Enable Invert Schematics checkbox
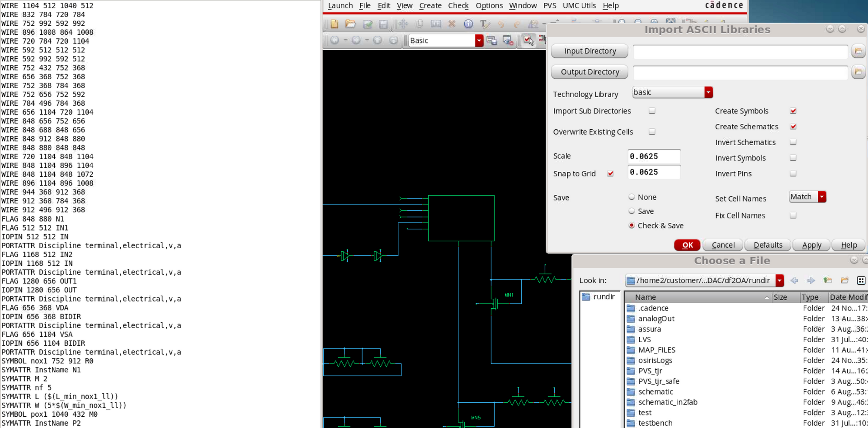The width and height of the screenshot is (868, 428). coord(793,142)
